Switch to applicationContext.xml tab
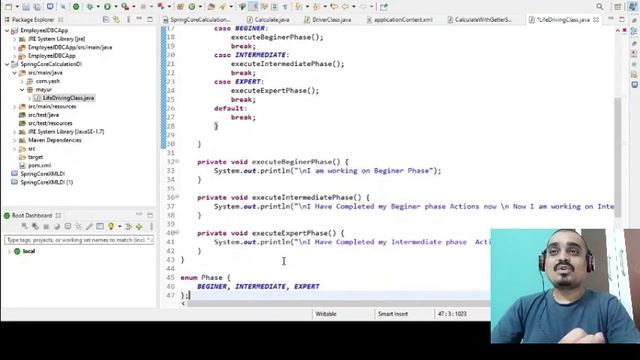 (400, 20)
